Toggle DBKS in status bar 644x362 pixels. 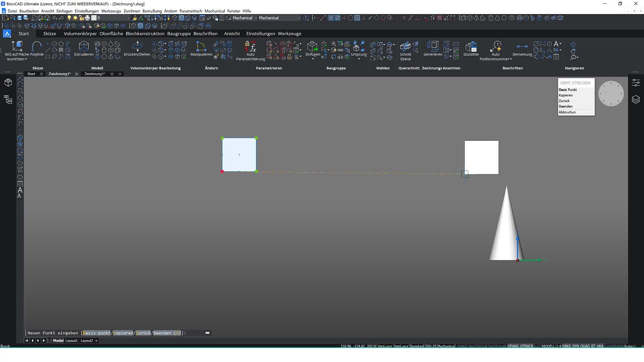[567, 346]
